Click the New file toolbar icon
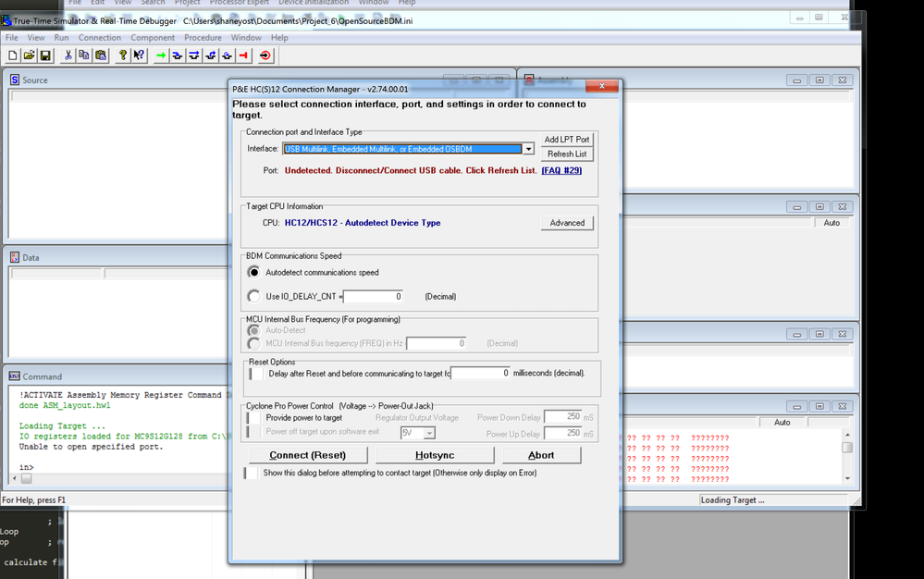 12,55
